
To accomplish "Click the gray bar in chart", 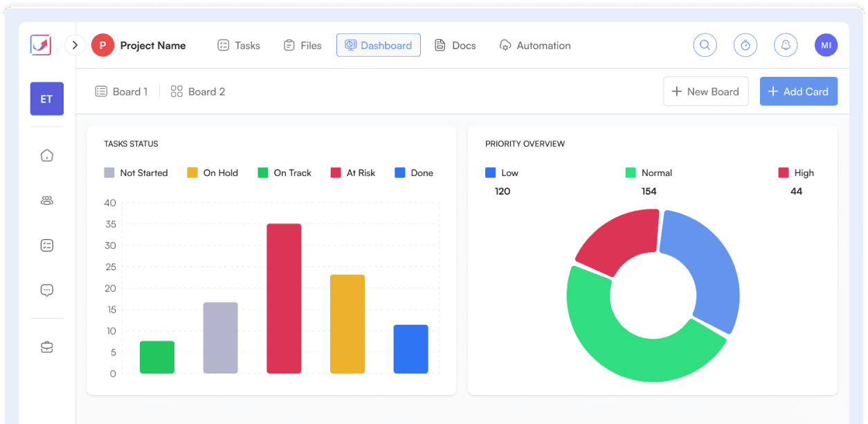I will pos(221,338).
